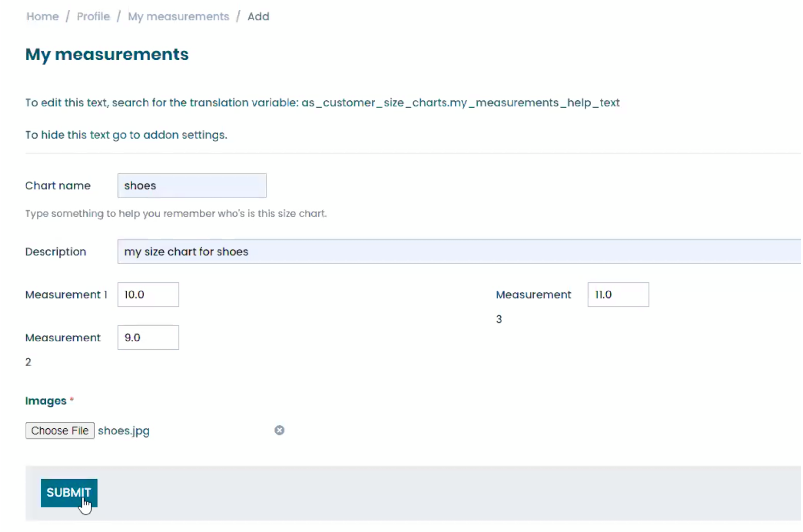This screenshot has width=803, height=532.
Task: Go to Home breadcrumb link
Action: click(43, 16)
